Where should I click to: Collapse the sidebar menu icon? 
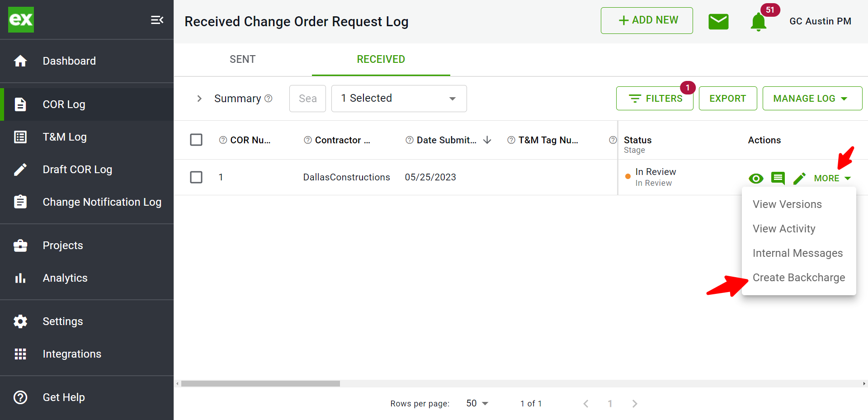[x=157, y=20]
